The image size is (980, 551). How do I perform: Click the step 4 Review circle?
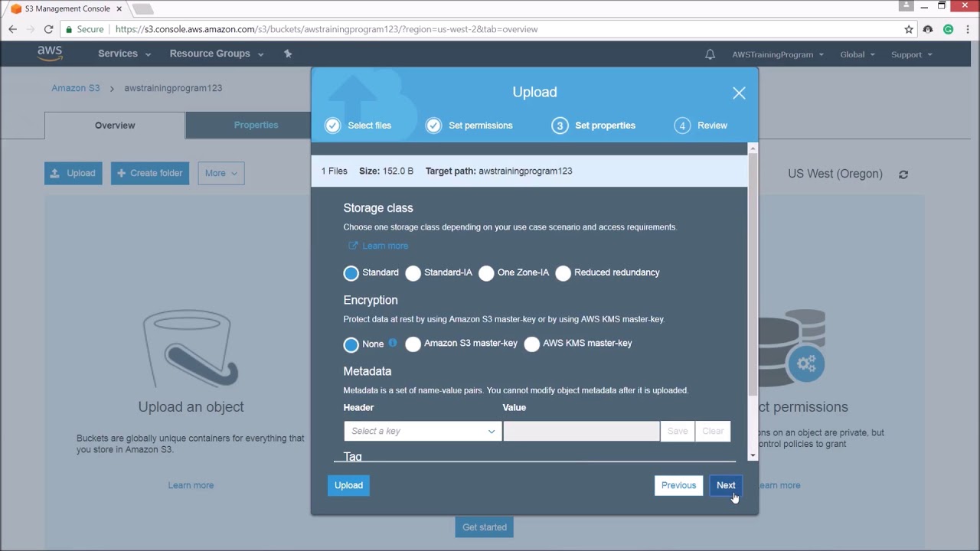682,126
